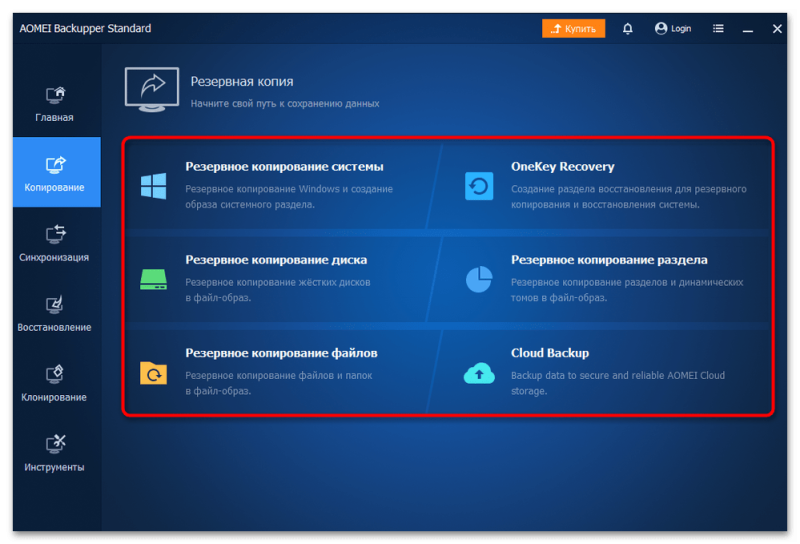Image resolution: width=800 pixels, height=544 pixels.
Task: Minimize the AOMEI Backupper window
Action: [747, 29]
